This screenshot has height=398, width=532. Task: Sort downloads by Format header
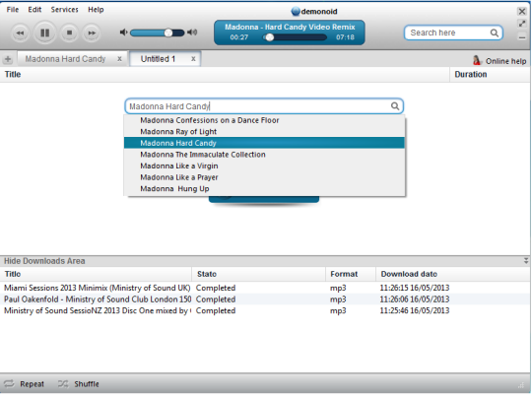351,274
